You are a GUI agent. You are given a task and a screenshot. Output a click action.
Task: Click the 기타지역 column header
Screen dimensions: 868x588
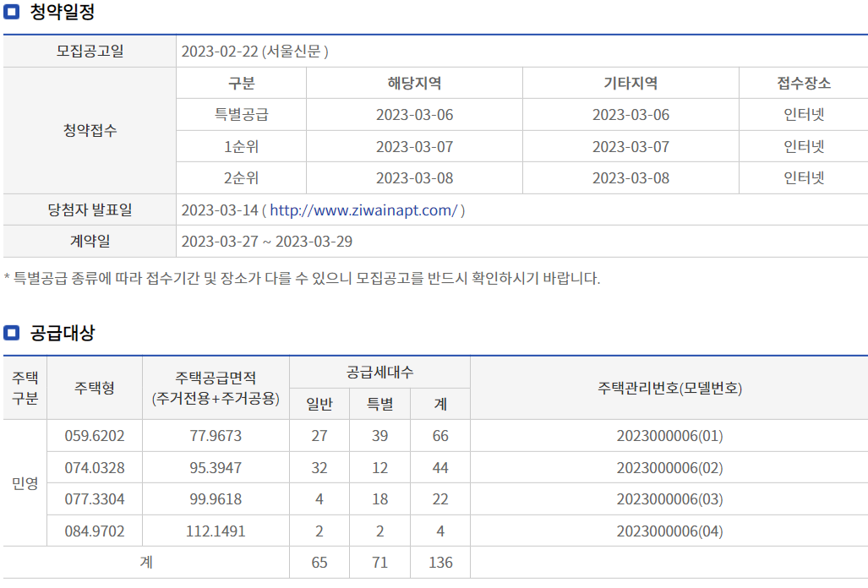pyautogui.click(x=631, y=84)
